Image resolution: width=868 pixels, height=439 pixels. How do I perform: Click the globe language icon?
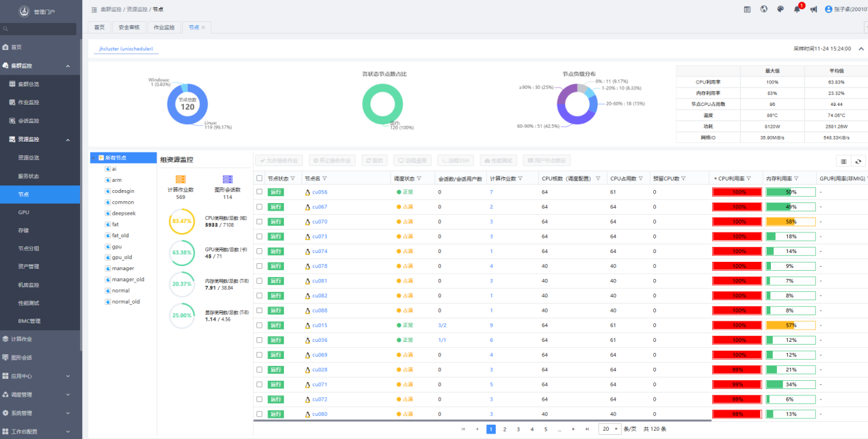(x=763, y=10)
